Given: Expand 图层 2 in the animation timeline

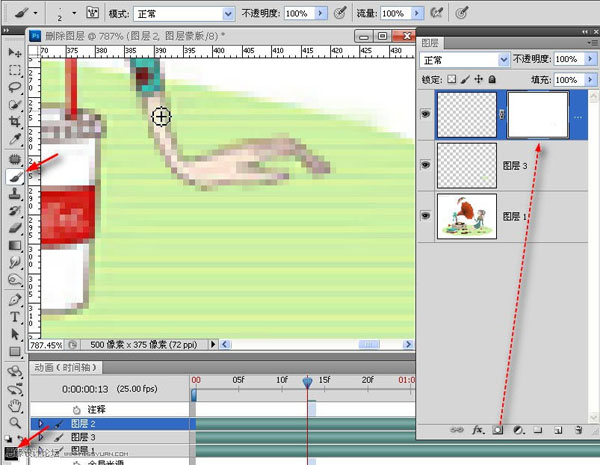Looking at the screenshot, I should click(x=40, y=424).
